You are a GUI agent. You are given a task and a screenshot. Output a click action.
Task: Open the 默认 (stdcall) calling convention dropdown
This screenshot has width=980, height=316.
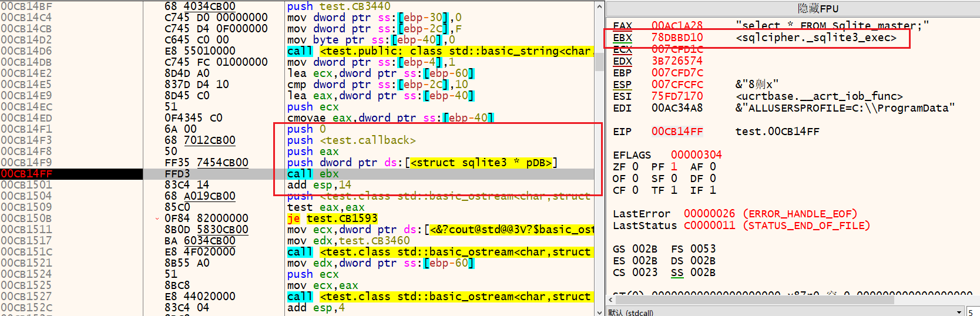[x=959, y=312]
